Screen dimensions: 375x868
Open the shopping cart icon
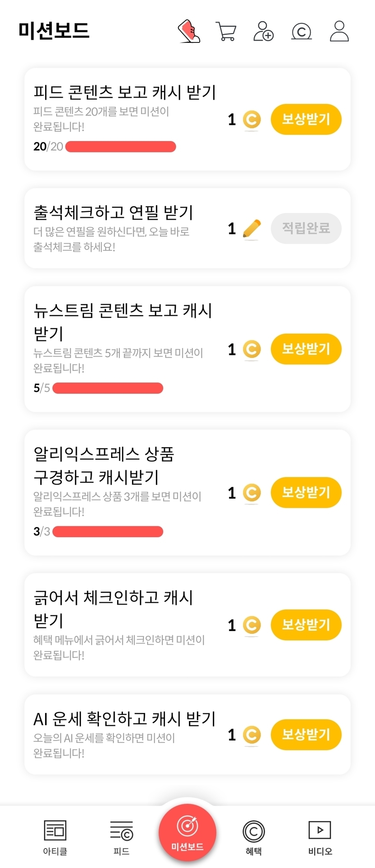[225, 31]
